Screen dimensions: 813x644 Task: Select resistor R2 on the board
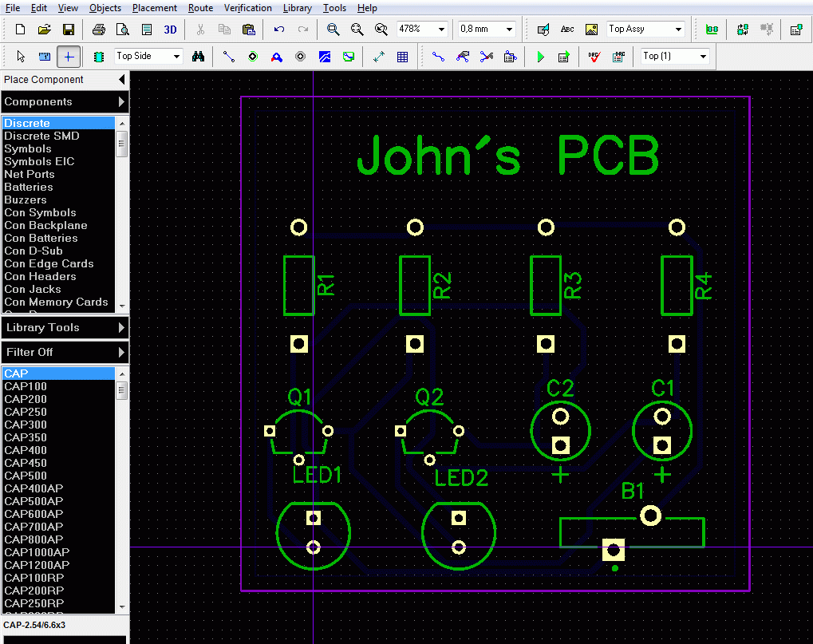click(415, 285)
